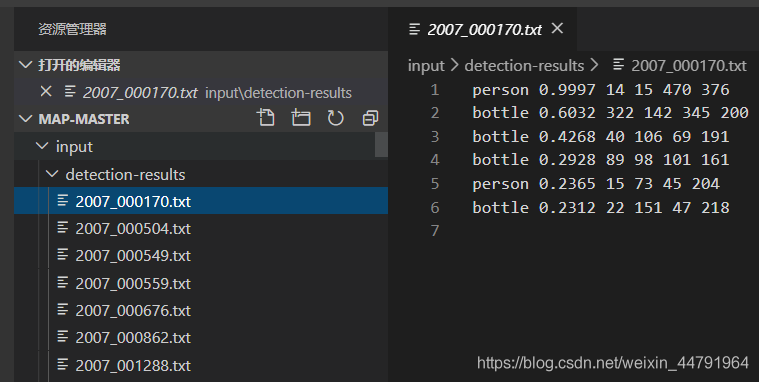The width and height of the screenshot is (759, 382).
Task: Collapse the detection-results folder
Action: (52, 174)
